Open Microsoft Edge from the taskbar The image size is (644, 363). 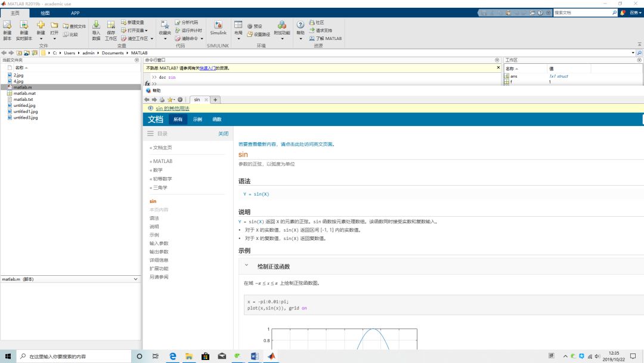(172, 356)
